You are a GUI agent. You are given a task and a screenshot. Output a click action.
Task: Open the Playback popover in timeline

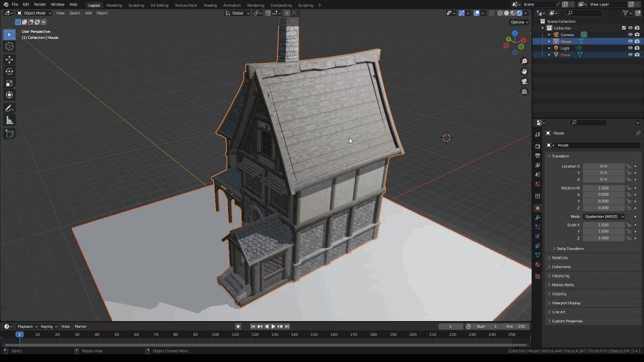(x=26, y=326)
